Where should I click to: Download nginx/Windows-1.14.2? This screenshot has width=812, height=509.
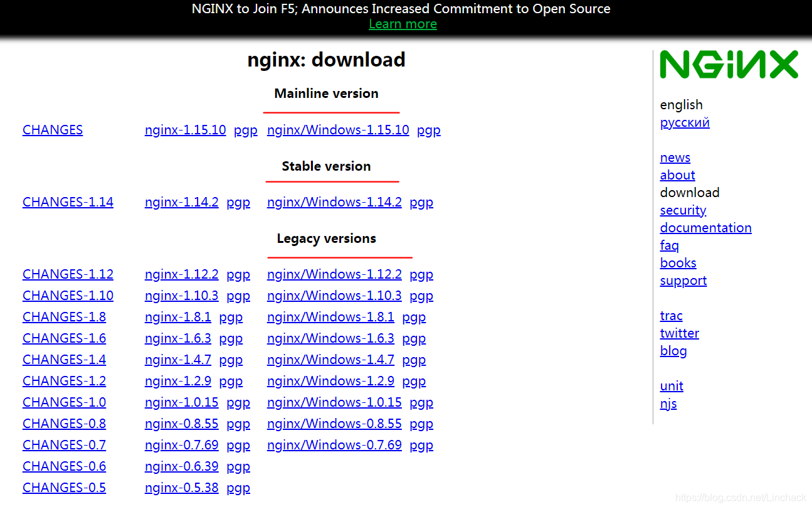(x=334, y=202)
